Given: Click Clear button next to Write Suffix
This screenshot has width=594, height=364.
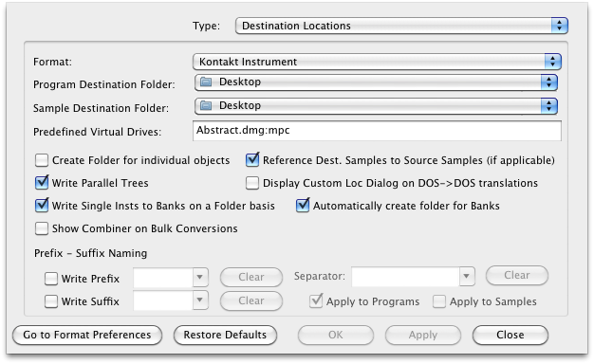Looking at the screenshot, I should tap(251, 300).
